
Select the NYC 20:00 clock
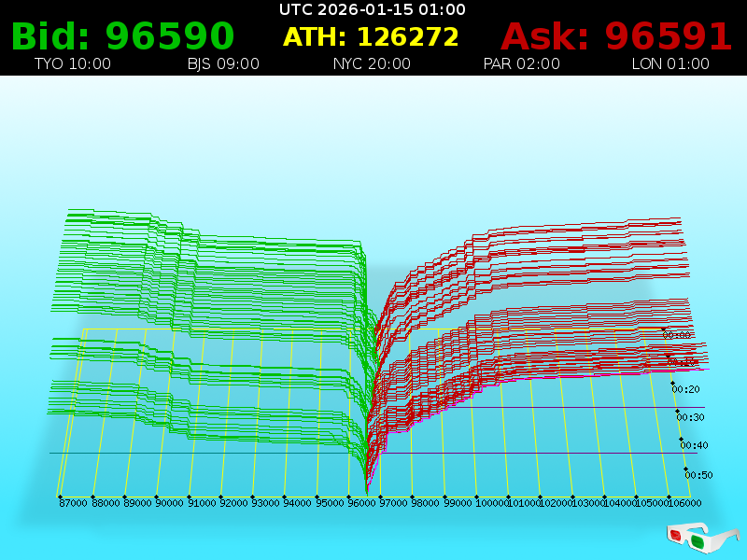[372, 64]
